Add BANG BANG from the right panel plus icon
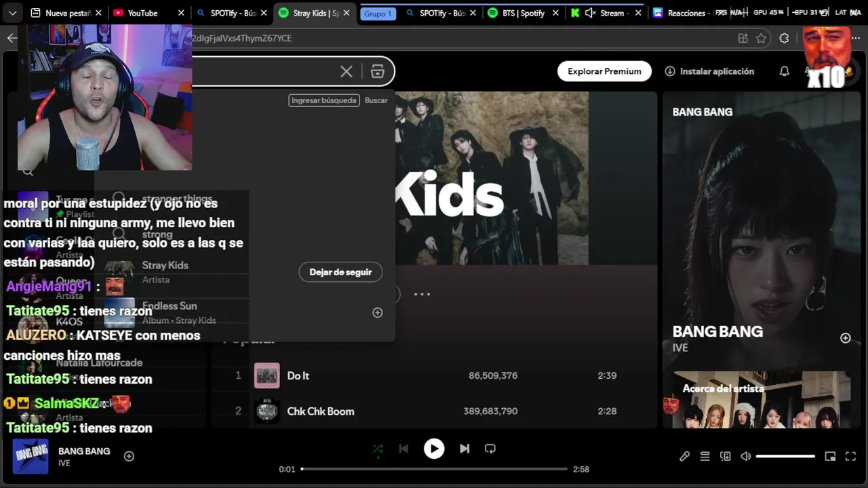 [x=846, y=338]
